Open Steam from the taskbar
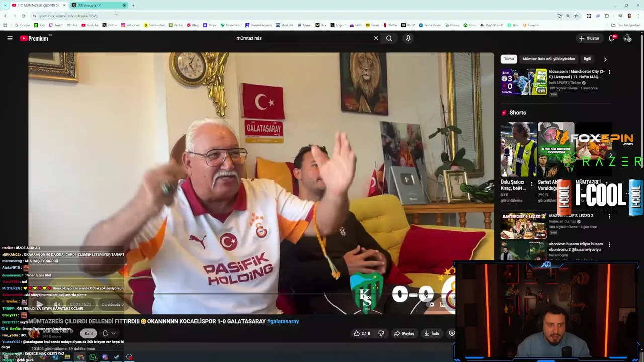 [117, 357]
